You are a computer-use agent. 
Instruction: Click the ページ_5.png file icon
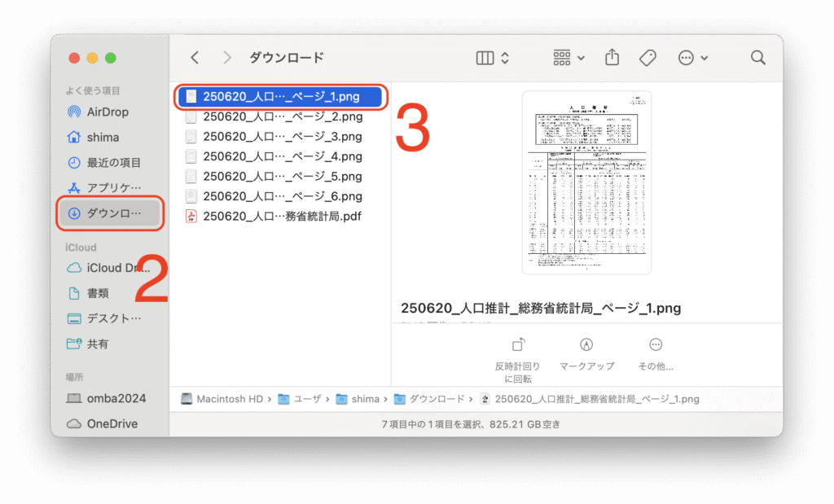coord(191,177)
